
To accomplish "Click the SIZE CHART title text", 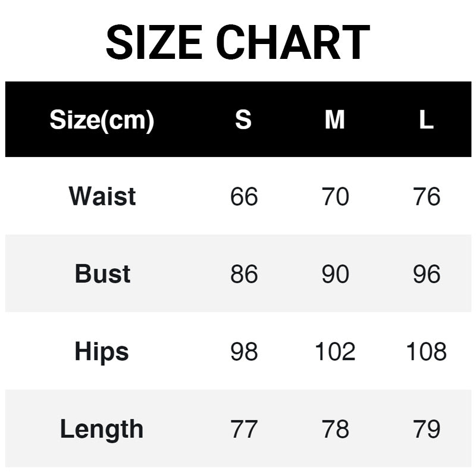I will (x=238, y=43).
